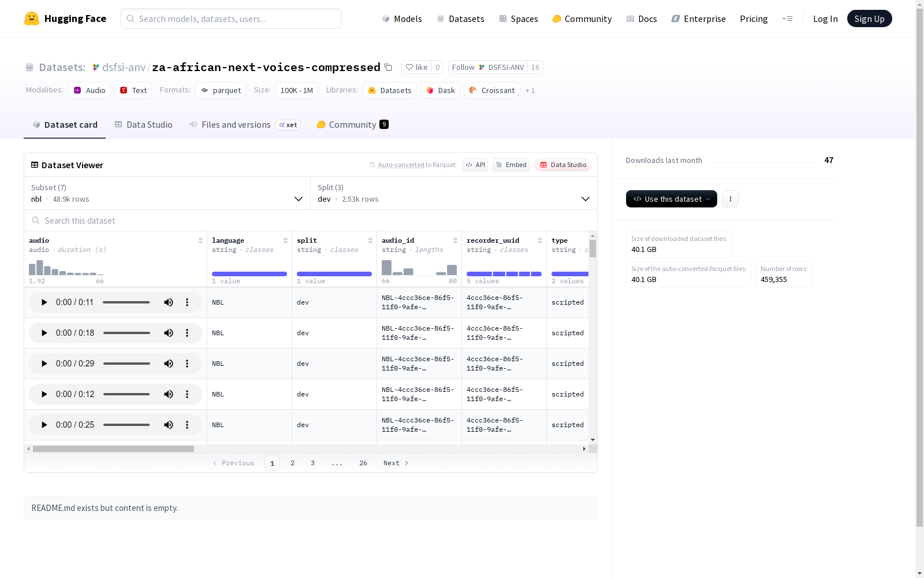Open Datasets in the top navigation

coord(460,18)
